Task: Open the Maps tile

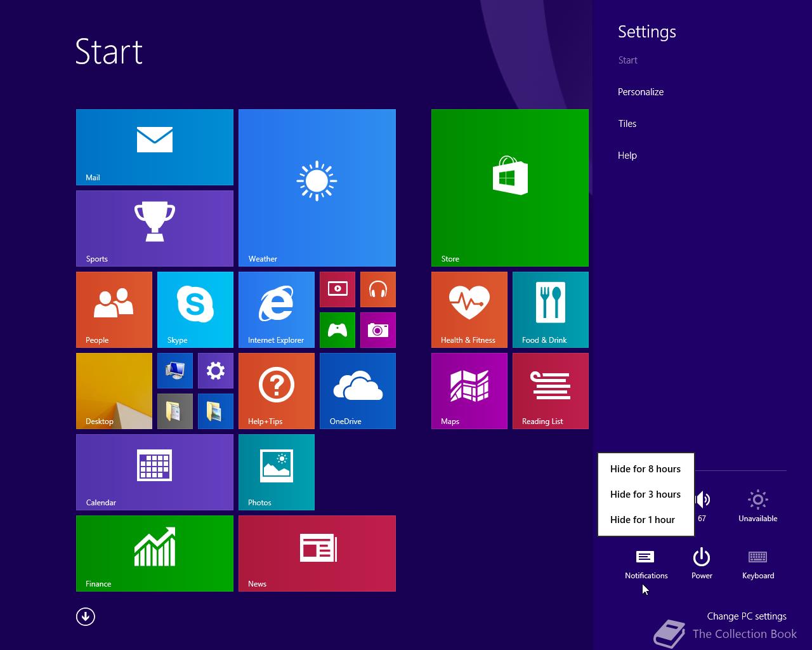Action: tap(469, 391)
